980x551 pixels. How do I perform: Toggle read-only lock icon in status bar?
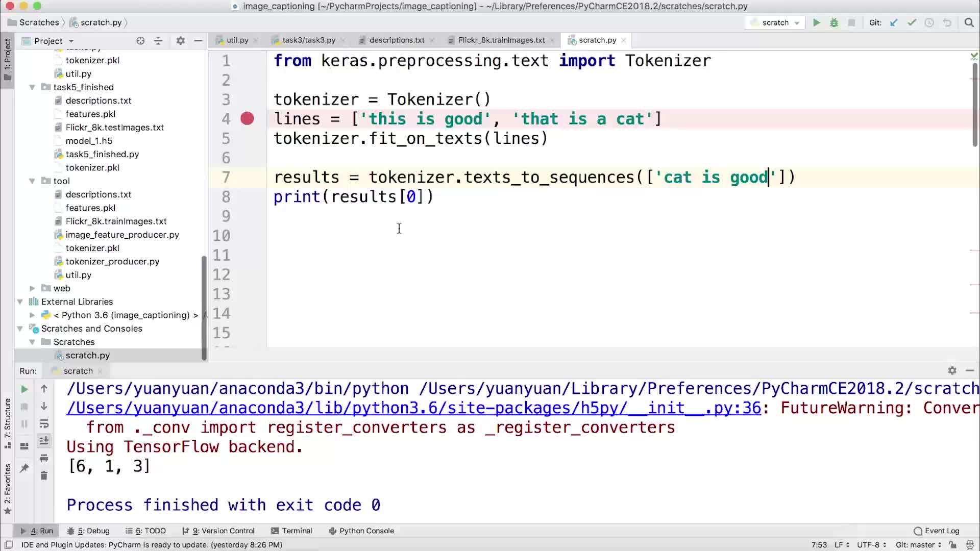(952, 545)
